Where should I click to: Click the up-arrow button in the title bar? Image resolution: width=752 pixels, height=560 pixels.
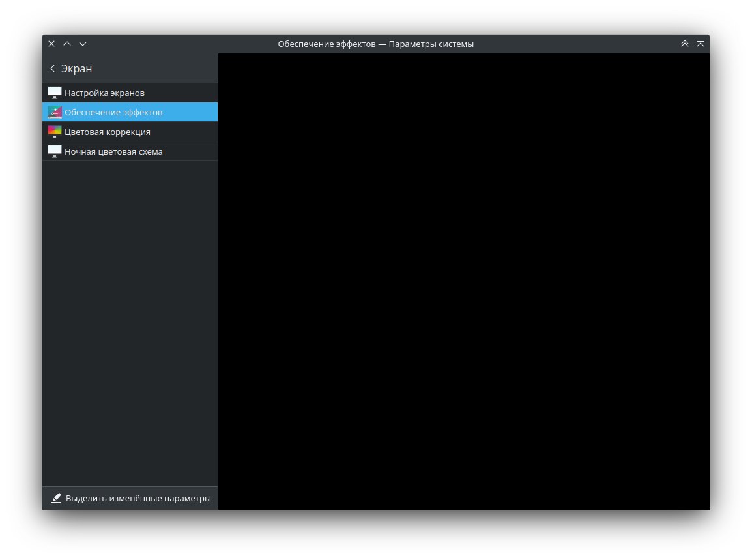(x=67, y=44)
